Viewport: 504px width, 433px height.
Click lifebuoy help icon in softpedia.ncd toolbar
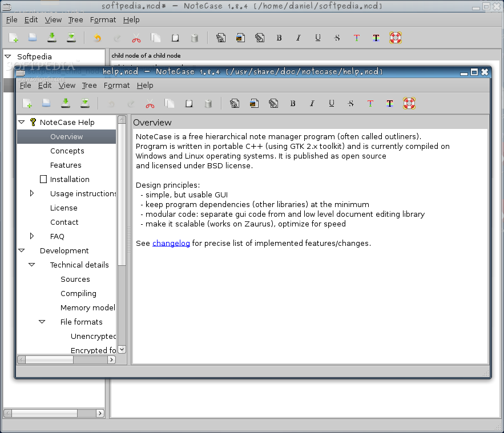(396, 38)
